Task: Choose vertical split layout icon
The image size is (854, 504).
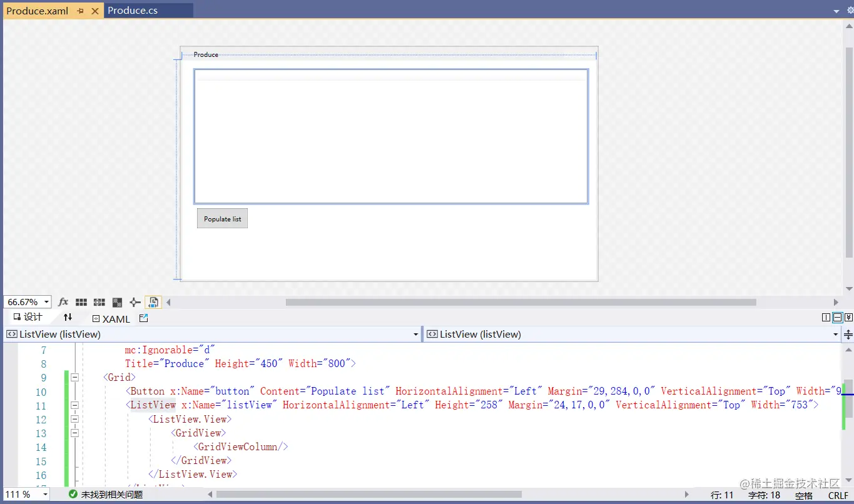Action: point(826,318)
